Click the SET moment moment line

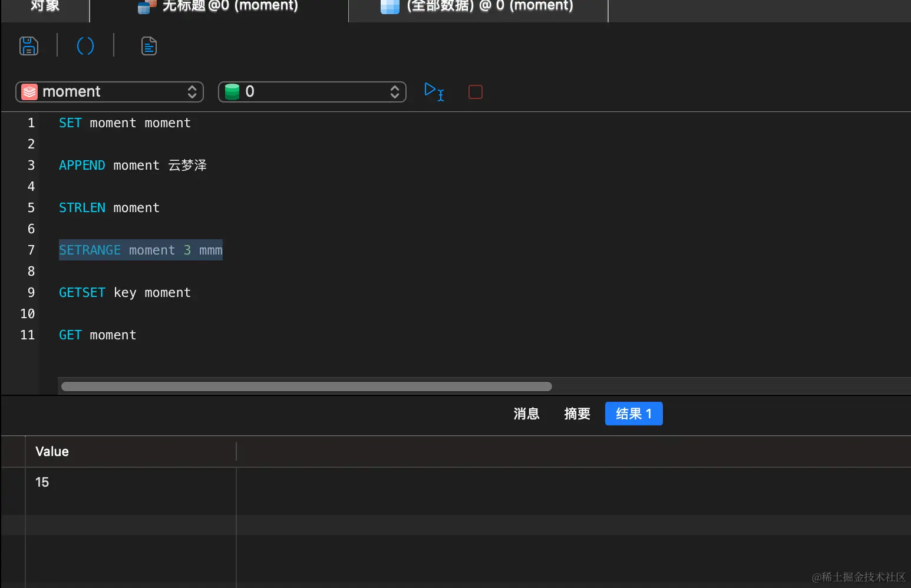pyautogui.click(x=125, y=123)
